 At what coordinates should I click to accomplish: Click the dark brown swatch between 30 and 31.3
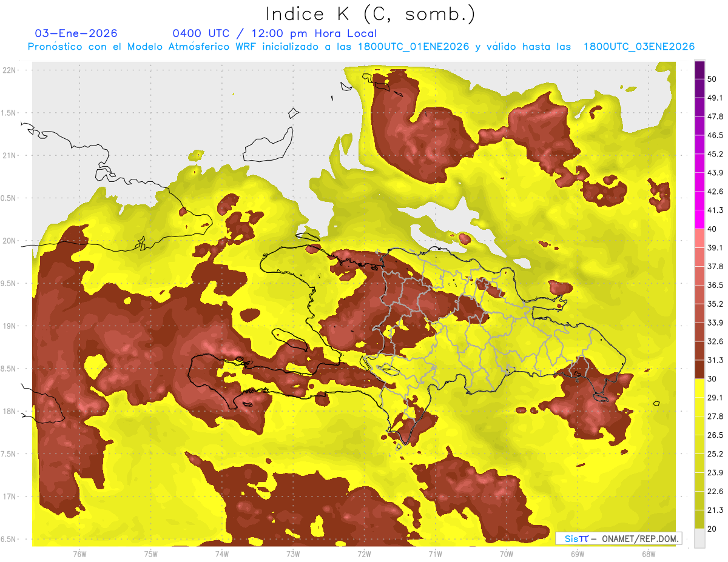point(699,370)
